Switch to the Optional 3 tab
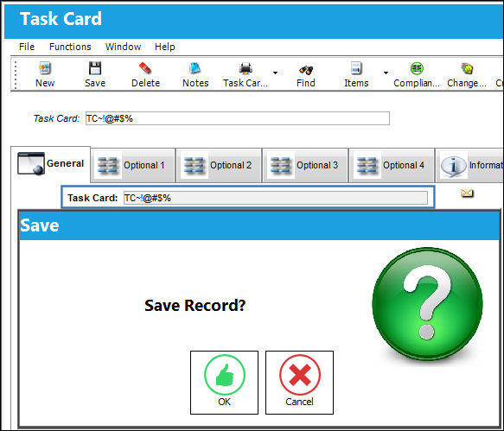Image resolution: width=504 pixels, height=431 pixels. [x=305, y=165]
